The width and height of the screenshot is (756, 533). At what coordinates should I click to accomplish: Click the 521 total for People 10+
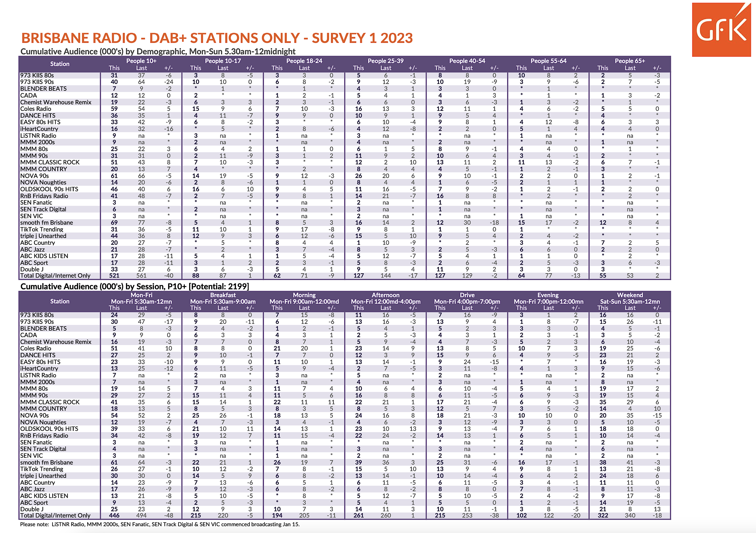point(114,276)
